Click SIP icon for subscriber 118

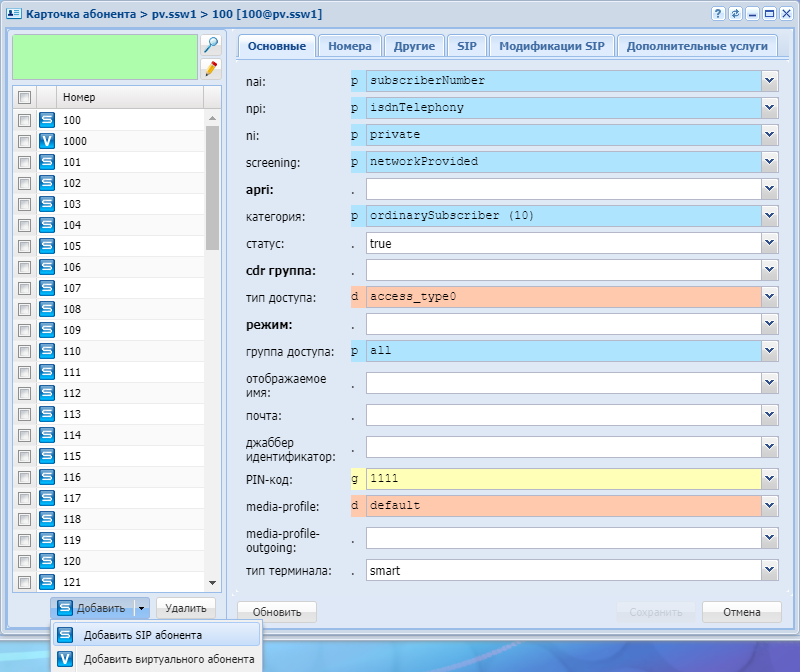[x=46, y=519]
